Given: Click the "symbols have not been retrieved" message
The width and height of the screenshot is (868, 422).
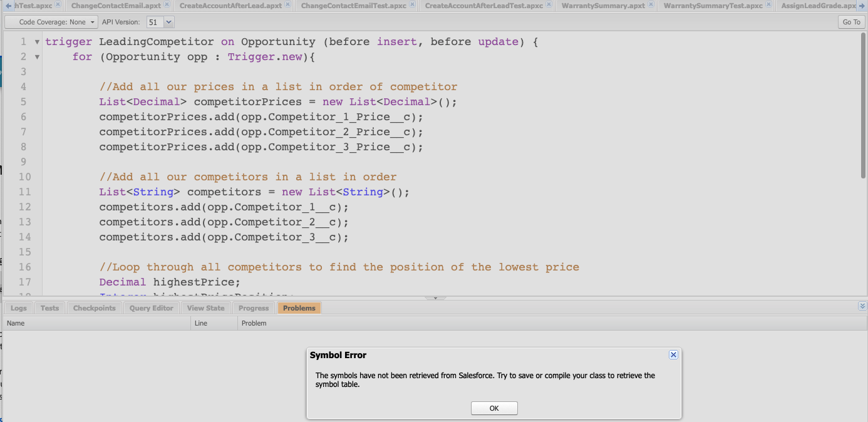Looking at the screenshot, I should pyautogui.click(x=485, y=380).
